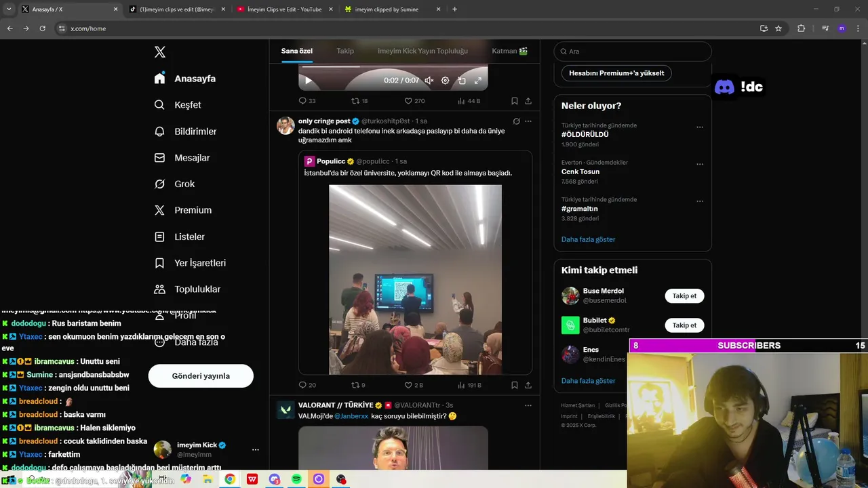
Task: Open options for #gramaltın trend
Action: (700, 201)
